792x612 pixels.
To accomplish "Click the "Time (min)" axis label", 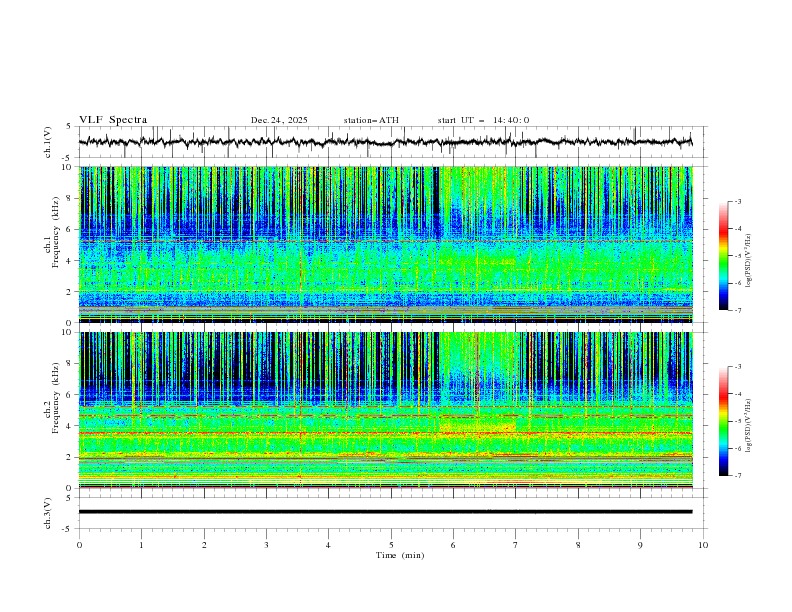I will [400, 555].
